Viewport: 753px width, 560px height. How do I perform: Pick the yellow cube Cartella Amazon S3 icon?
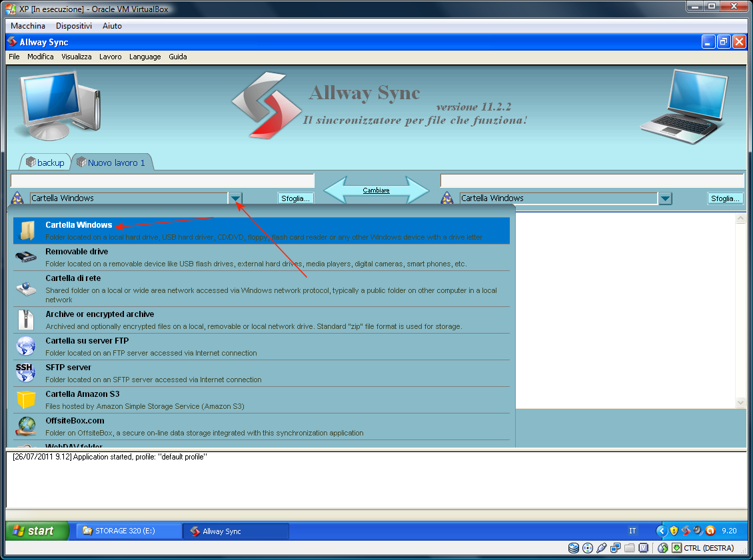[26, 400]
